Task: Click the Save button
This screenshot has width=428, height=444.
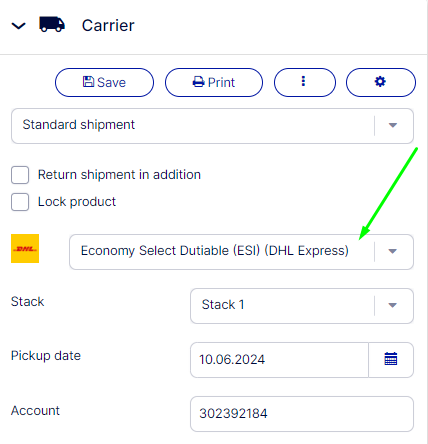Action: pos(104,82)
